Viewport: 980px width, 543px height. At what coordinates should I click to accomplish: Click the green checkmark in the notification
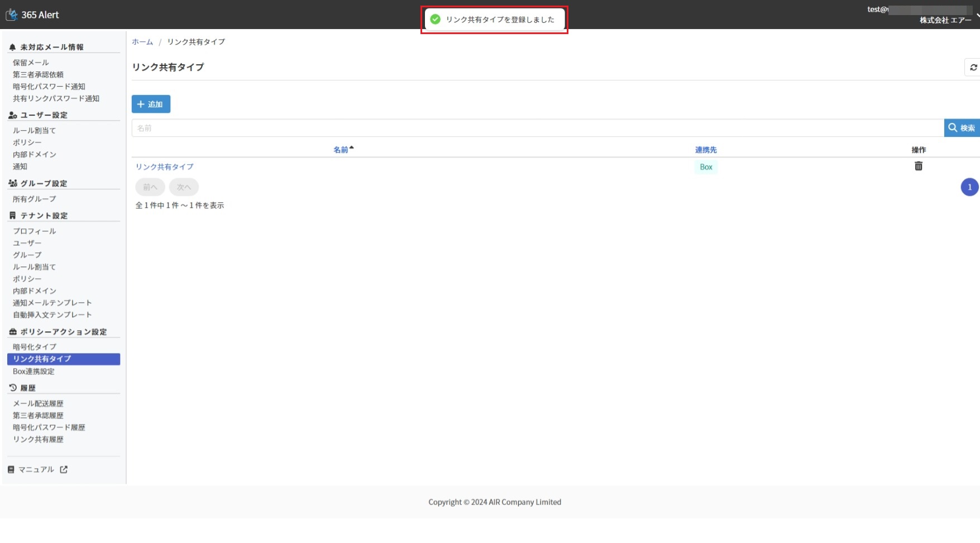coord(436,20)
